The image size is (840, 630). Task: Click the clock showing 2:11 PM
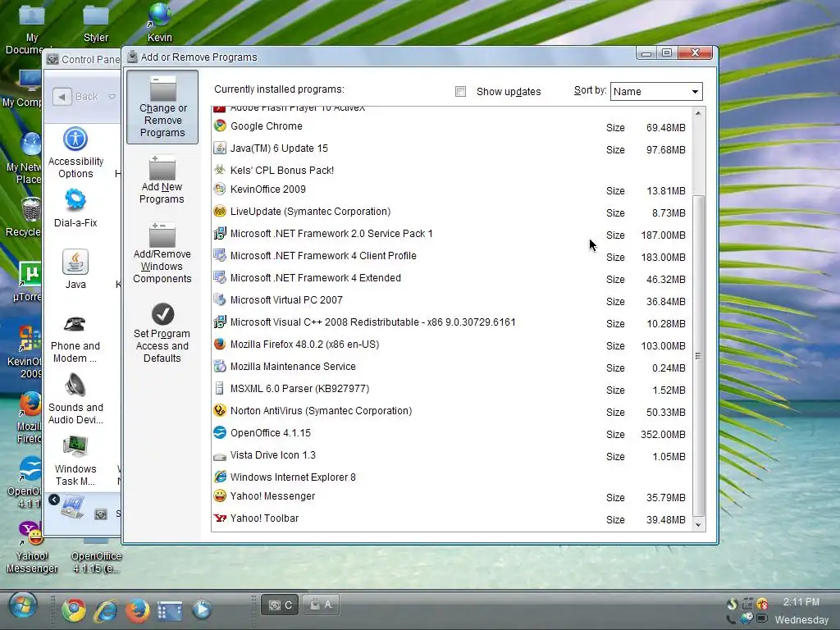coord(801,602)
